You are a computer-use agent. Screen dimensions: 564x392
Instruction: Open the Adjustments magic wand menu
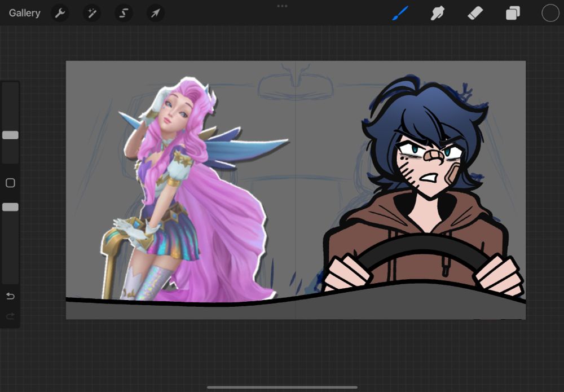click(92, 14)
